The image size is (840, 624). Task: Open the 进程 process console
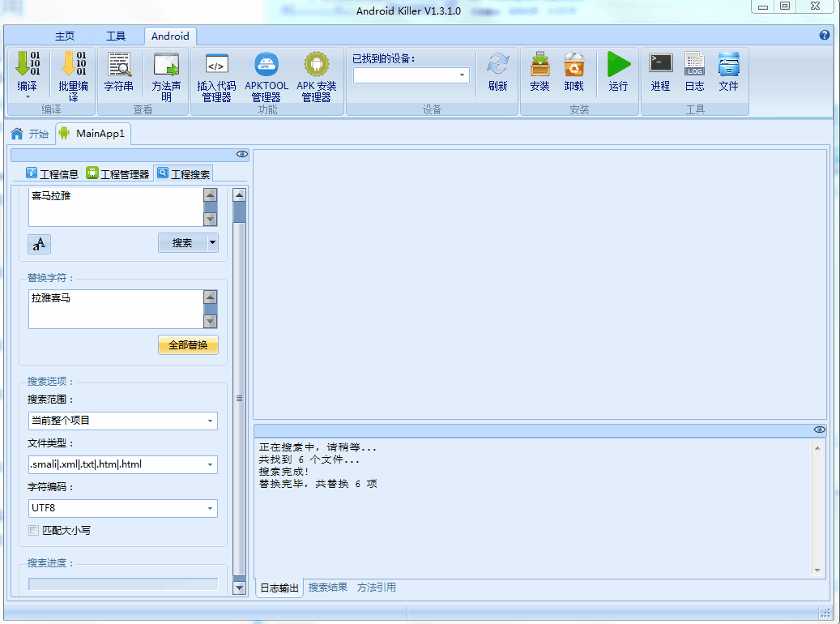point(660,71)
